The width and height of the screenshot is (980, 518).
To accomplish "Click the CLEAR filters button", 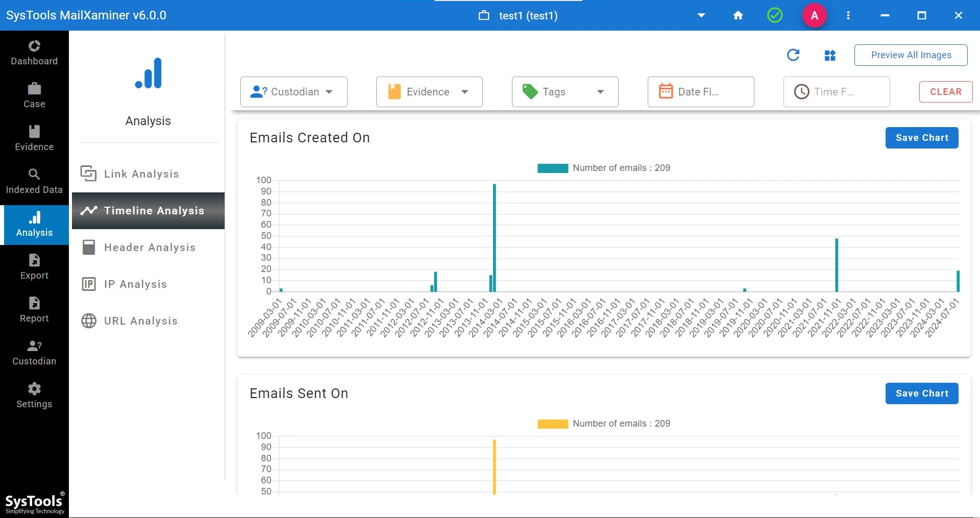I will click(x=946, y=92).
